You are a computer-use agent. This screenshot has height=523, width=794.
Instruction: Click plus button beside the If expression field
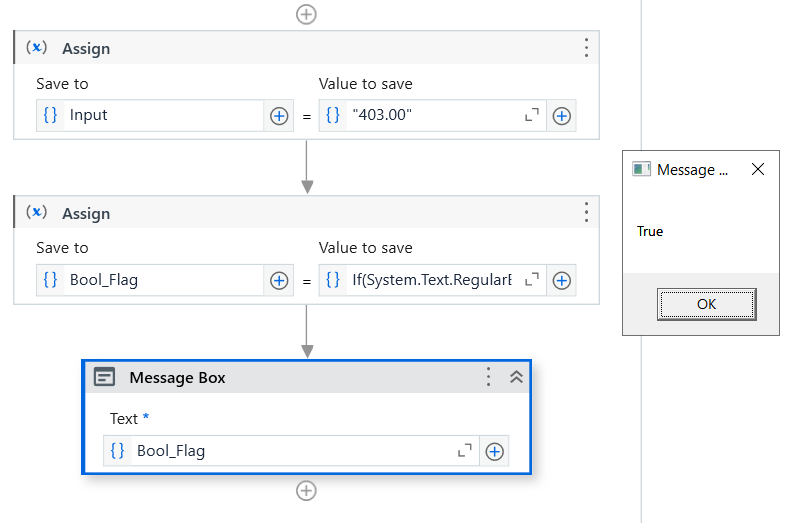point(562,281)
